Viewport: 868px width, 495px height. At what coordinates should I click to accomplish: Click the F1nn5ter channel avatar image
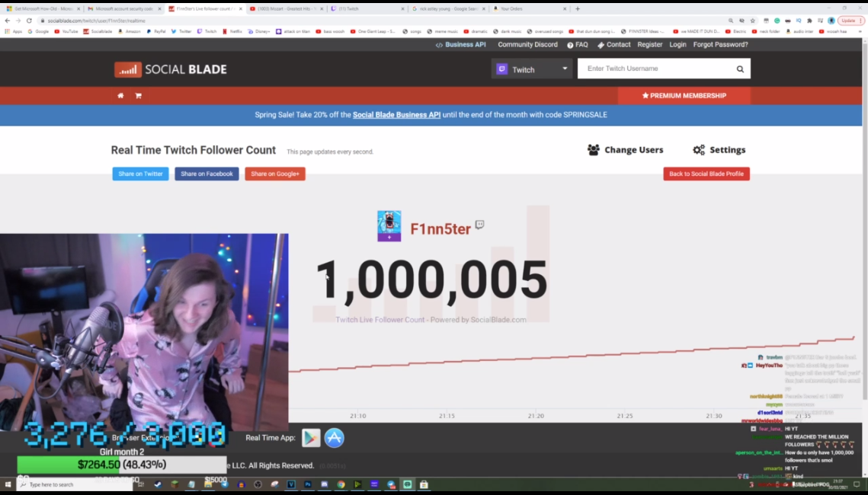[x=389, y=225]
